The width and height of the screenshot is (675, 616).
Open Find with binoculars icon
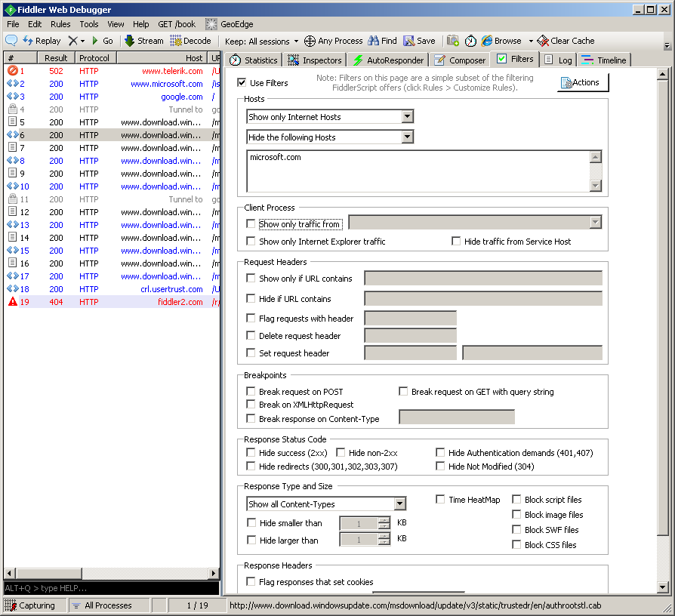pos(373,41)
